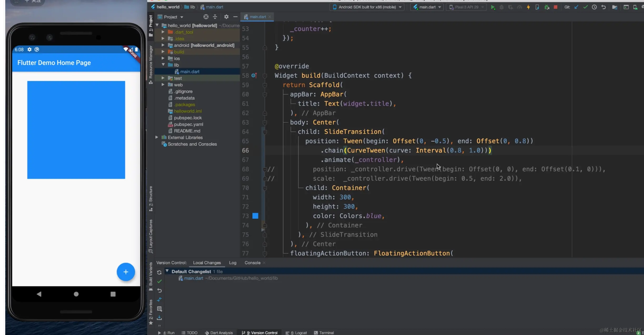Click the locate target icon in Project panel

click(x=206, y=17)
